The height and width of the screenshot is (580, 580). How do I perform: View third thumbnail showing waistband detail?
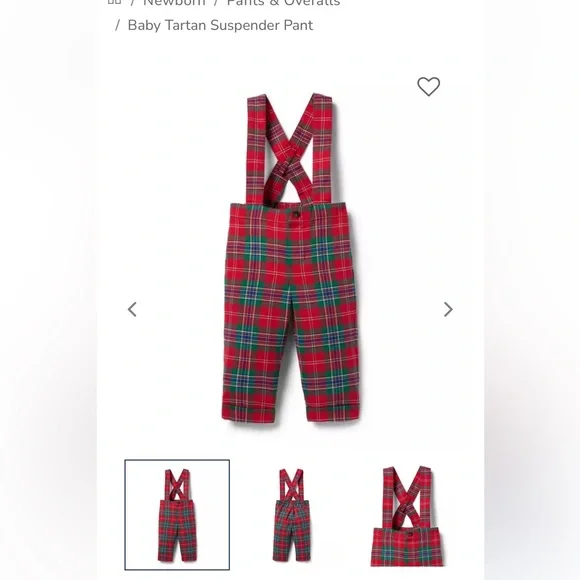407,516
